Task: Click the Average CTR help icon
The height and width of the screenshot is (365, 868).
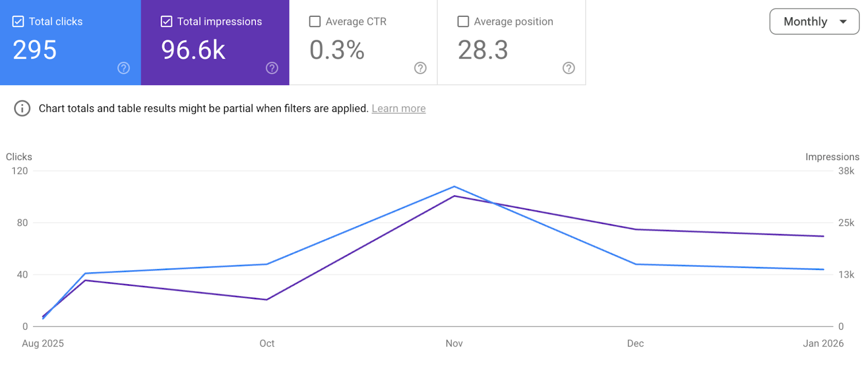Action: 420,68
